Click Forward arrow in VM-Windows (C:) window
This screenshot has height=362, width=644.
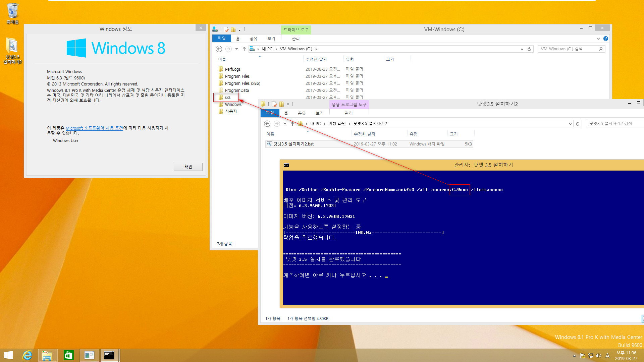tap(228, 49)
